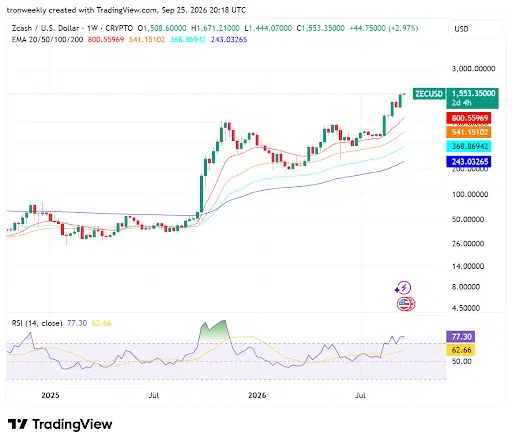Click the 3,000.00000 price axis label
Viewport: 512px width, 444px height.
(x=473, y=69)
